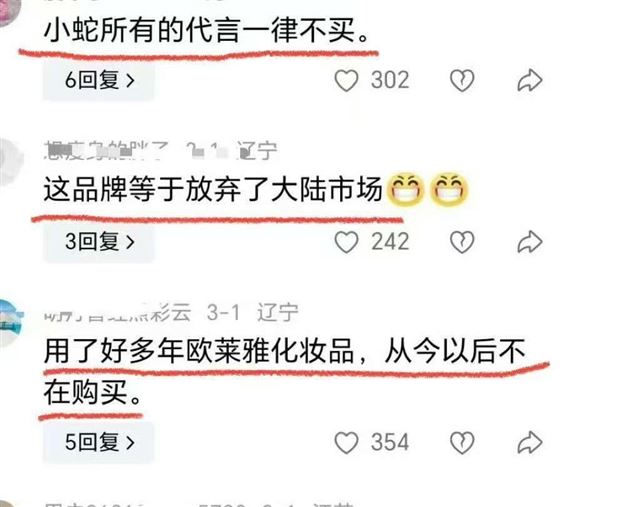Open the grey avatar beside 这品牌 comment
This screenshot has width=640, height=507.
coord(9,161)
